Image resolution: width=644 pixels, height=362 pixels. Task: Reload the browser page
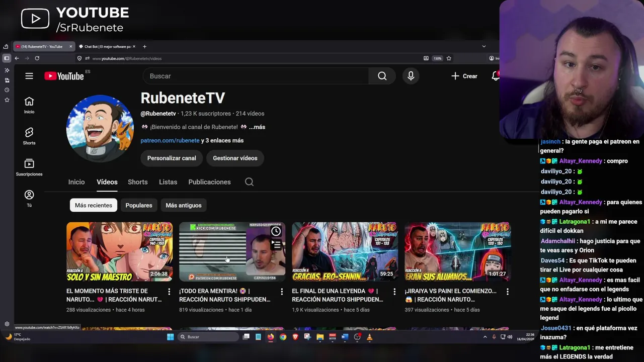(x=37, y=58)
